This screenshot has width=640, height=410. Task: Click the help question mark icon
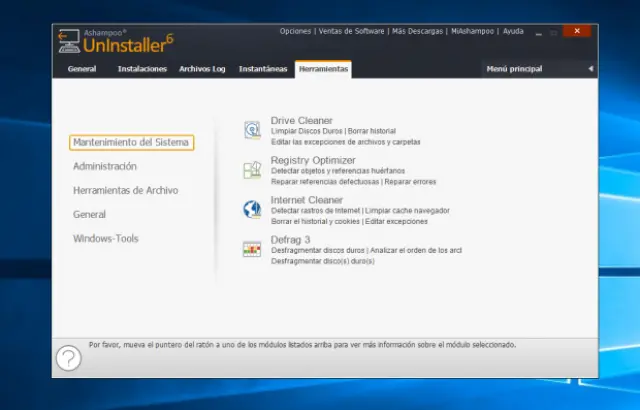(x=68, y=358)
